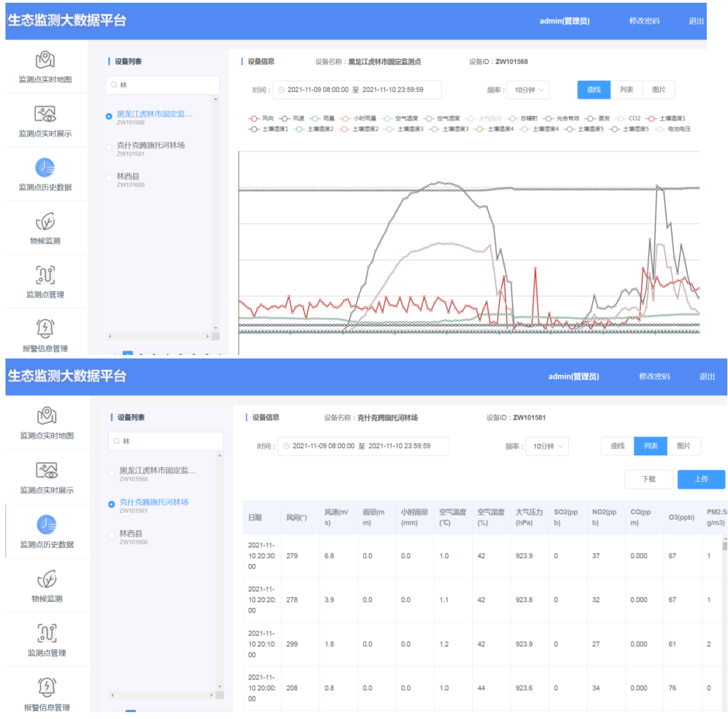The image size is (728, 719).
Task: Click the blue 上传 upload button
Action: tap(701, 479)
